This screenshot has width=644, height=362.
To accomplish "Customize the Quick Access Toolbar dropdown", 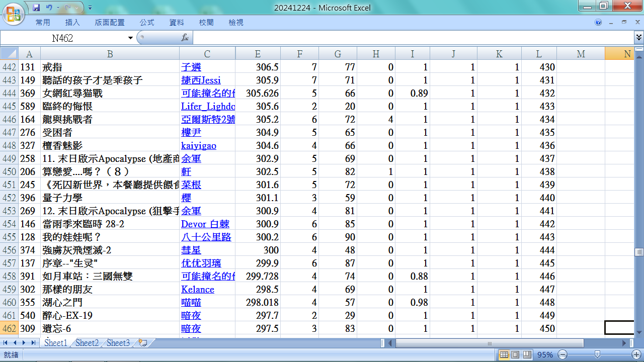I will click(90, 8).
